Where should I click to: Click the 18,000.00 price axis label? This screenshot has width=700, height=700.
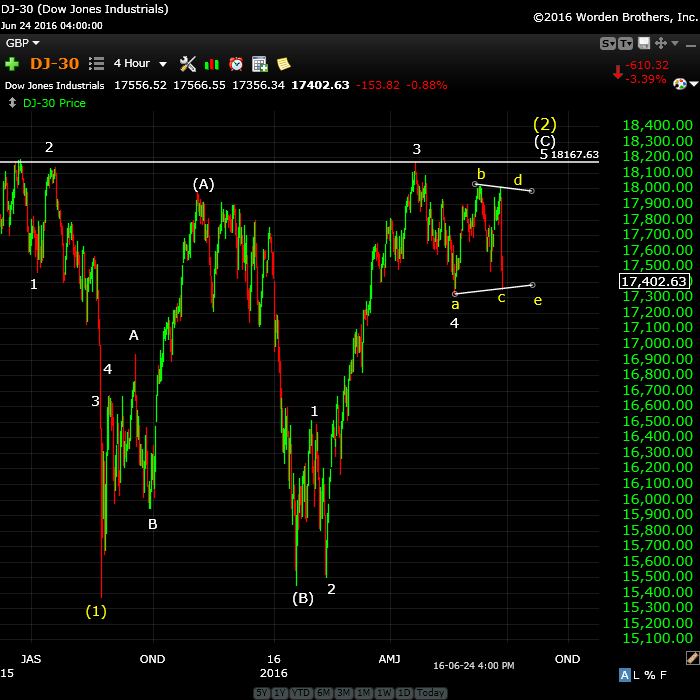click(x=657, y=188)
